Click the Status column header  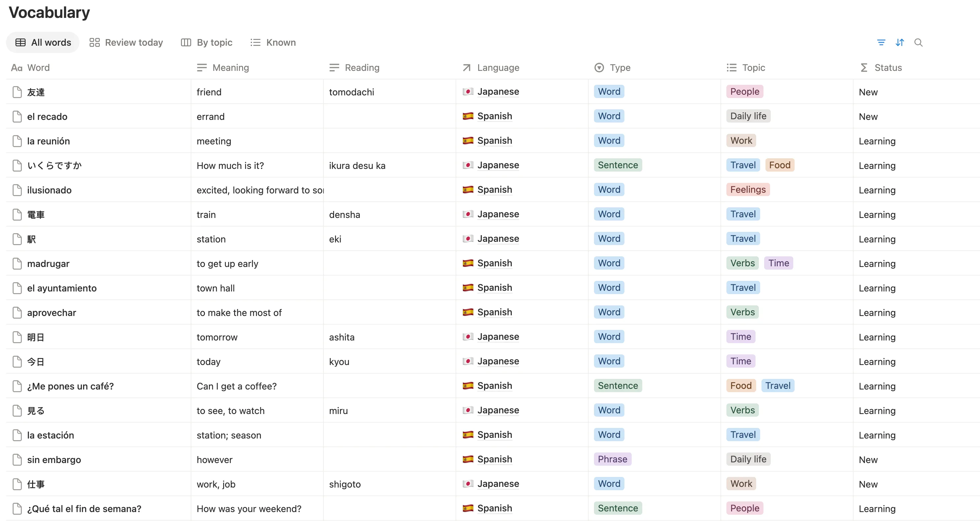click(x=881, y=67)
